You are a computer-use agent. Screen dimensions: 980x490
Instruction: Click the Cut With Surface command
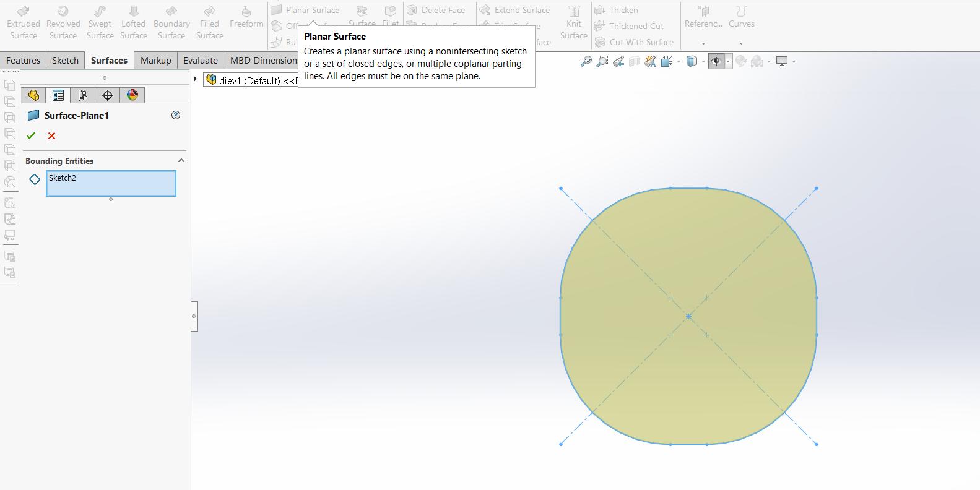634,42
